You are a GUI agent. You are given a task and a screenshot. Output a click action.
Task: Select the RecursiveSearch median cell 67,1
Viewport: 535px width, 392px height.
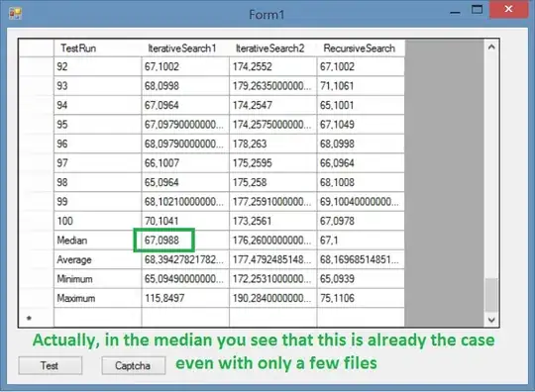pyautogui.click(x=361, y=241)
